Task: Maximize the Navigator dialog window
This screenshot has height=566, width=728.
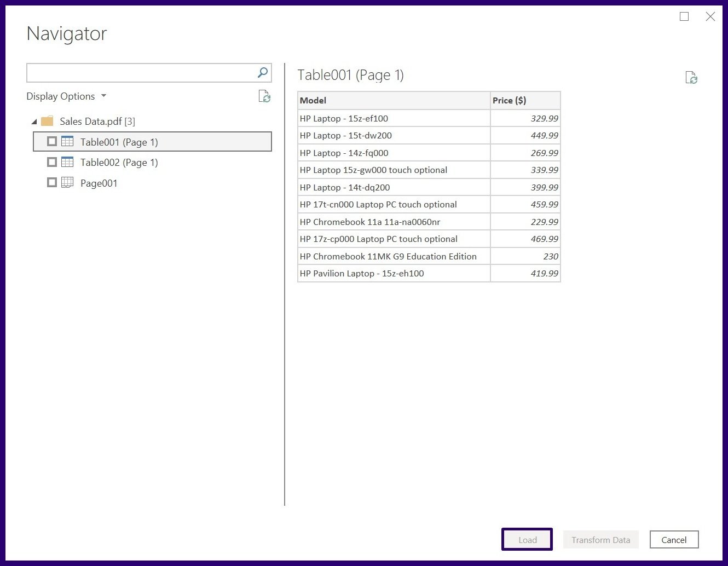Action: coord(684,16)
